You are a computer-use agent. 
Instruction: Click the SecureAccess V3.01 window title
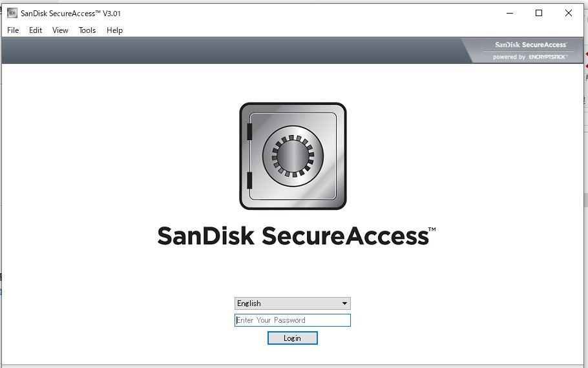[x=70, y=14]
